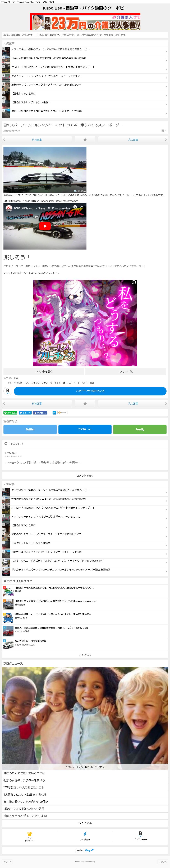Go to 次の記事 below the article title
Screen dimensions: 170x868
tap(133, 139)
